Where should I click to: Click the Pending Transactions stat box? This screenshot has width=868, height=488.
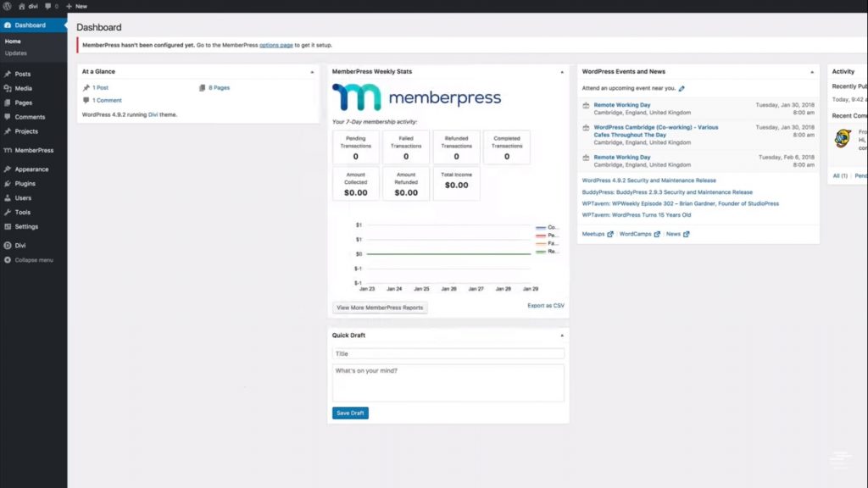[355, 147]
